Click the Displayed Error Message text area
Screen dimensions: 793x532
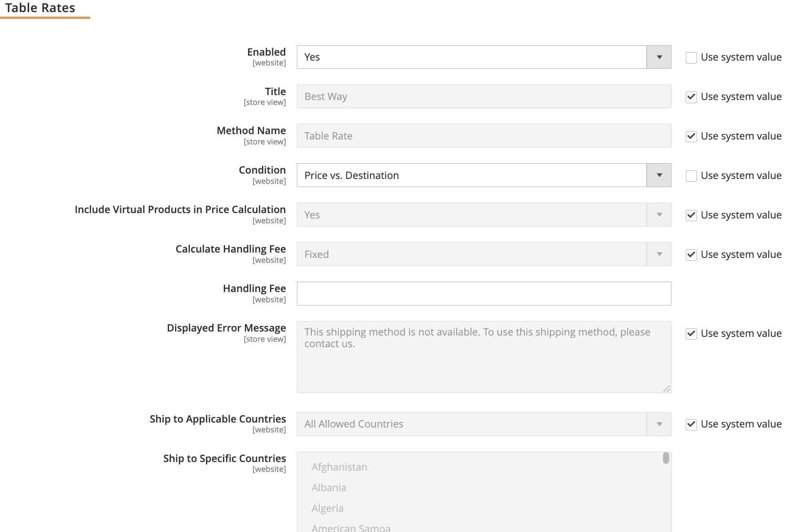pos(484,357)
